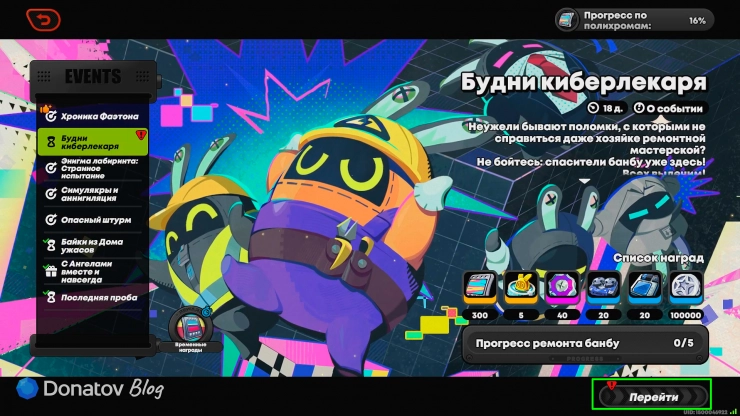This screenshot has width=740, height=416.
Task: Open the Байки из Дома ужасов event
Action: (x=93, y=246)
